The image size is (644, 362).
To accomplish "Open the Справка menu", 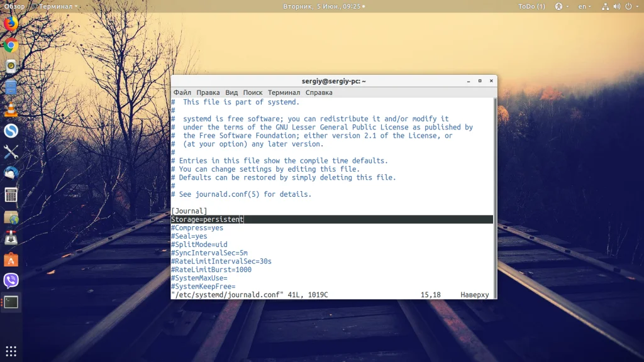I will pos(319,92).
